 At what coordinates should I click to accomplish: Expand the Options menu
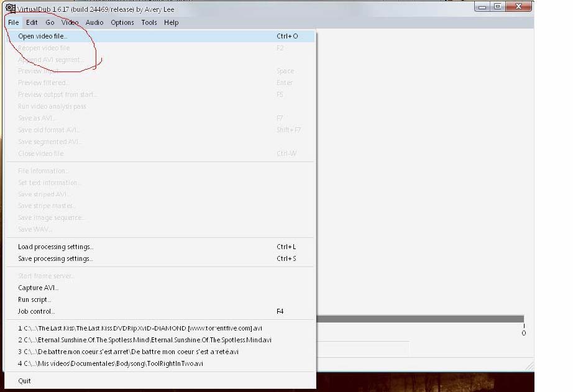click(122, 22)
